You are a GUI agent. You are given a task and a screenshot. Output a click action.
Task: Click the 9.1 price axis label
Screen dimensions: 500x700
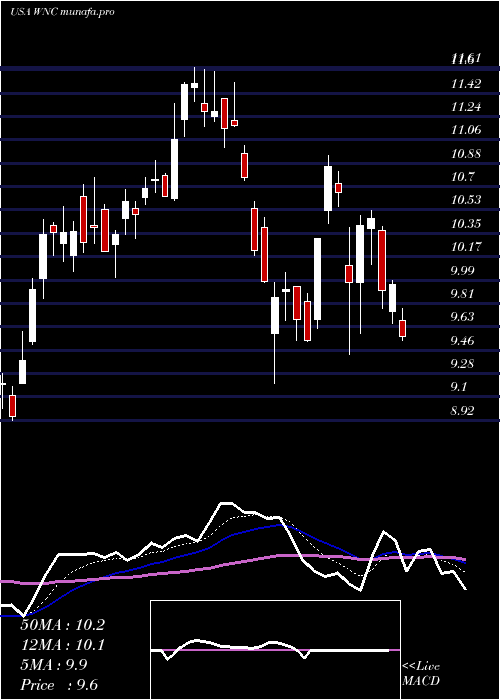click(459, 387)
